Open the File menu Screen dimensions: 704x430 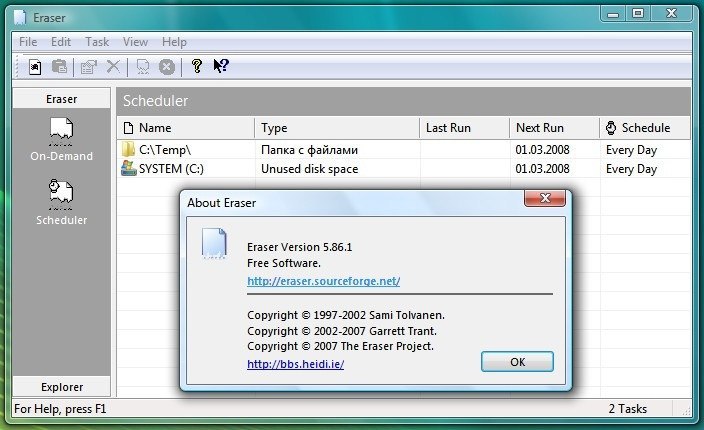[28, 42]
